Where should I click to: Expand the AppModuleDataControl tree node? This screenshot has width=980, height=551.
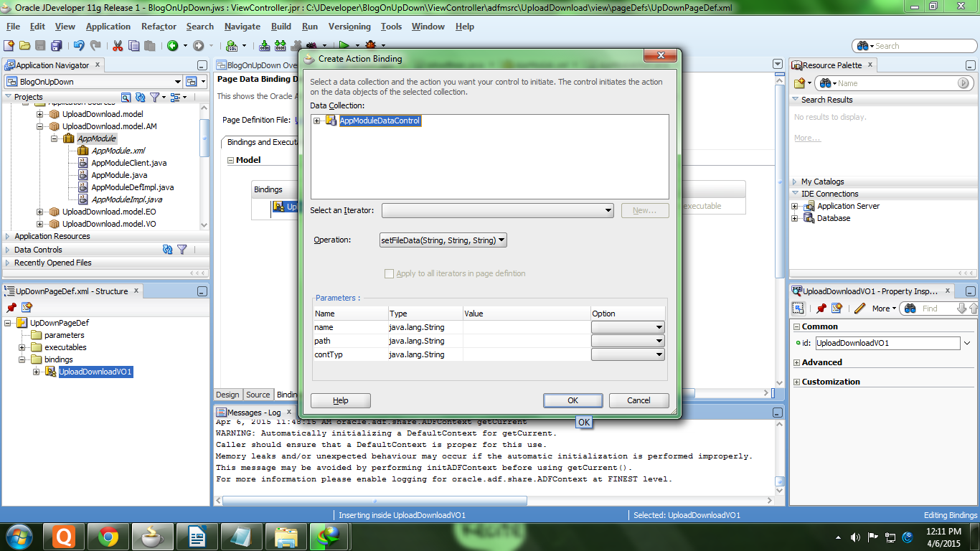[317, 121]
